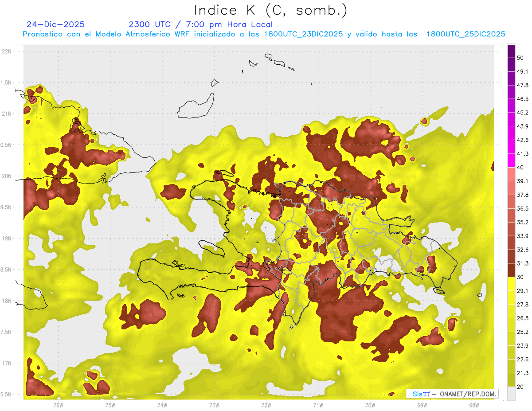This screenshot has height=411, width=532.
Task: Click the 'Indice K (C, somb.)' chart title
Action: coord(271,10)
